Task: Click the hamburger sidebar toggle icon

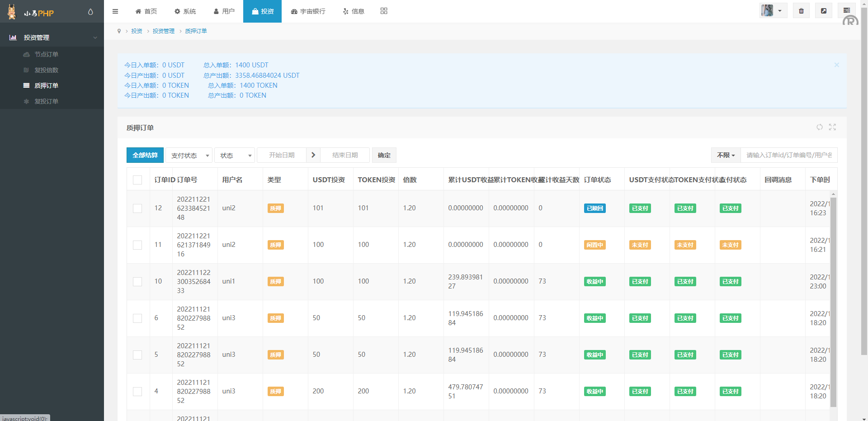Action: (115, 11)
